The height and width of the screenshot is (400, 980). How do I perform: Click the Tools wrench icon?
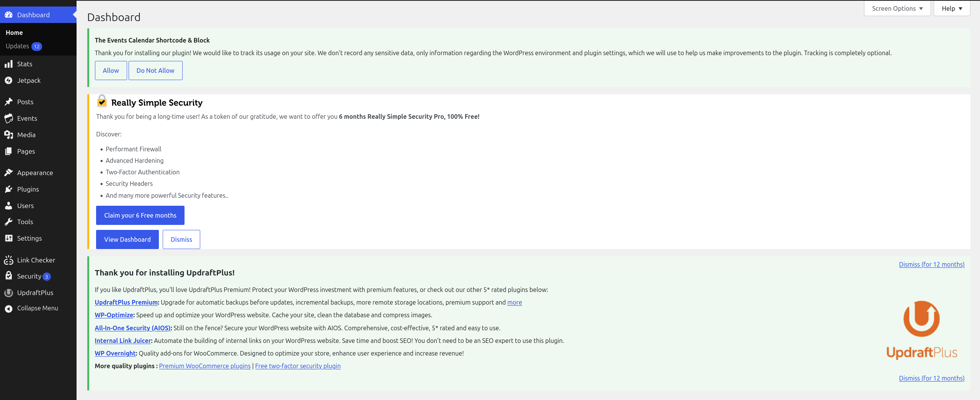coord(8,222)
